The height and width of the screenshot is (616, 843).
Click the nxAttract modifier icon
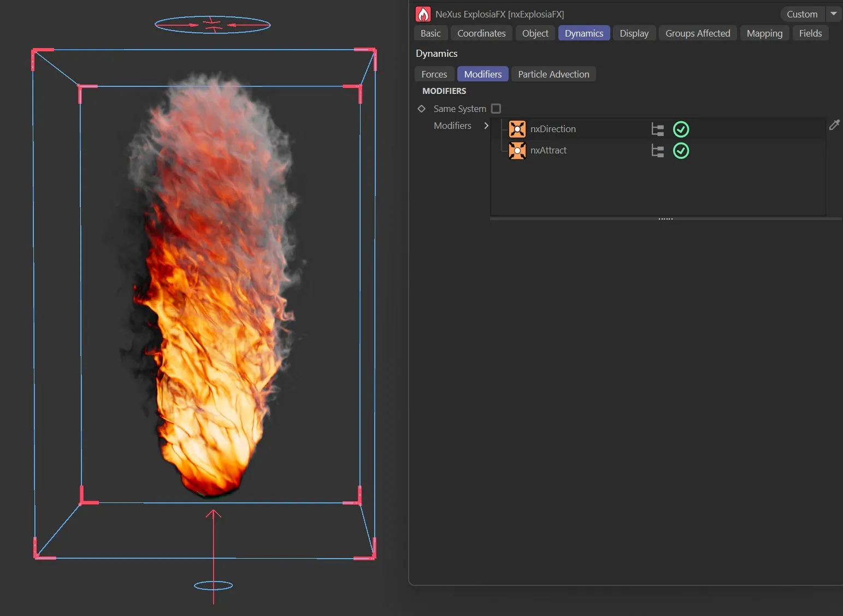tap(517, 150)
